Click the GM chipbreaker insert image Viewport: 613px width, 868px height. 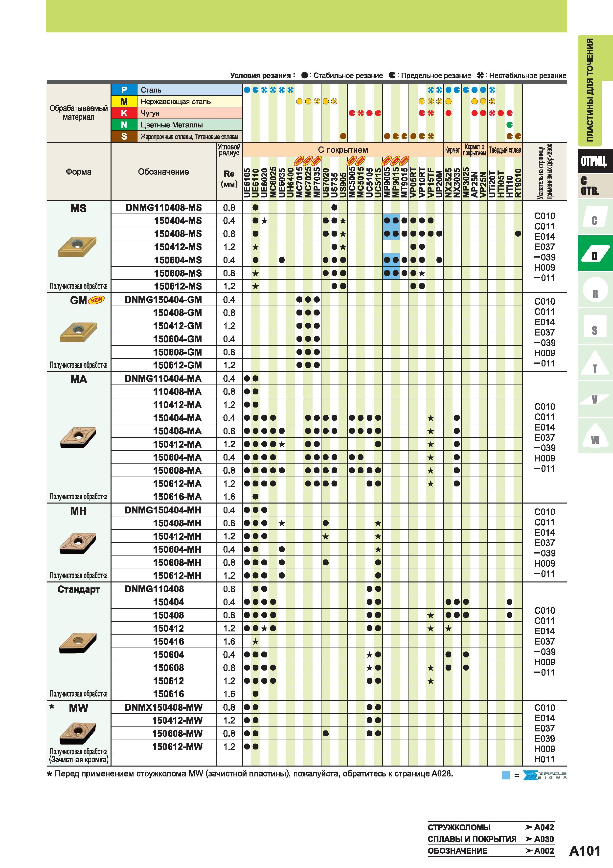click(x=78, y=332)
